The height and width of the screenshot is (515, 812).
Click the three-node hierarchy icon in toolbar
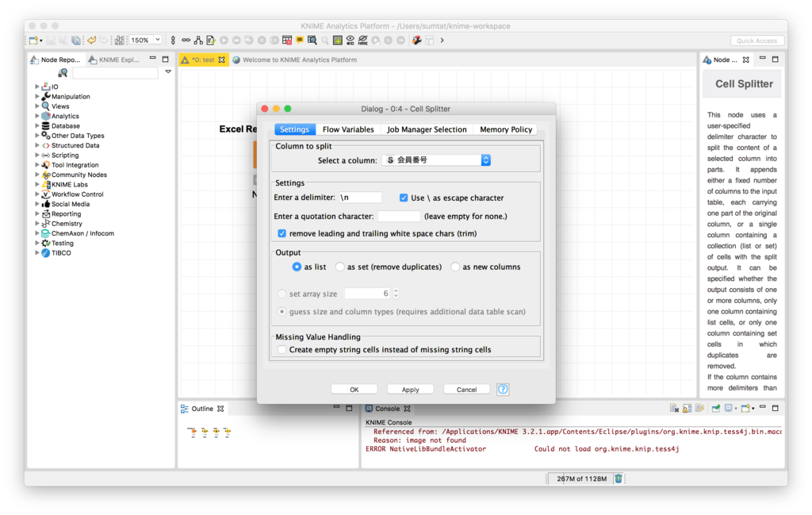click(198, 40)
